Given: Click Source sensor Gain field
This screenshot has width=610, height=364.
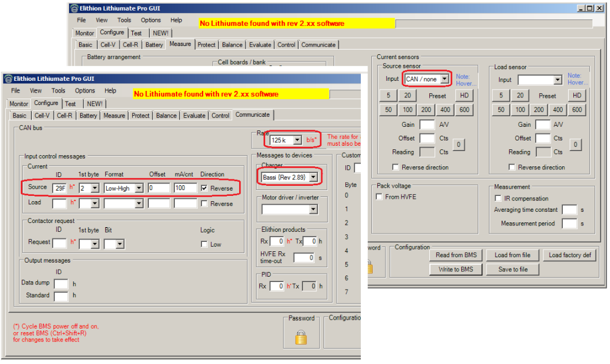Looking at the screenshot, I should (x=427, y=124).
